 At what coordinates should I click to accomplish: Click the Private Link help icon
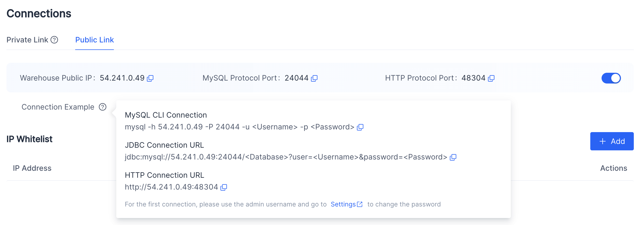pyautogui.click(x=54, y=40)
